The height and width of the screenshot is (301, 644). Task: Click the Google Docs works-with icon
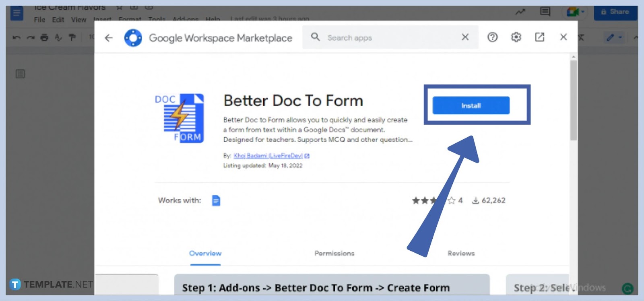(x=216, y=200)
